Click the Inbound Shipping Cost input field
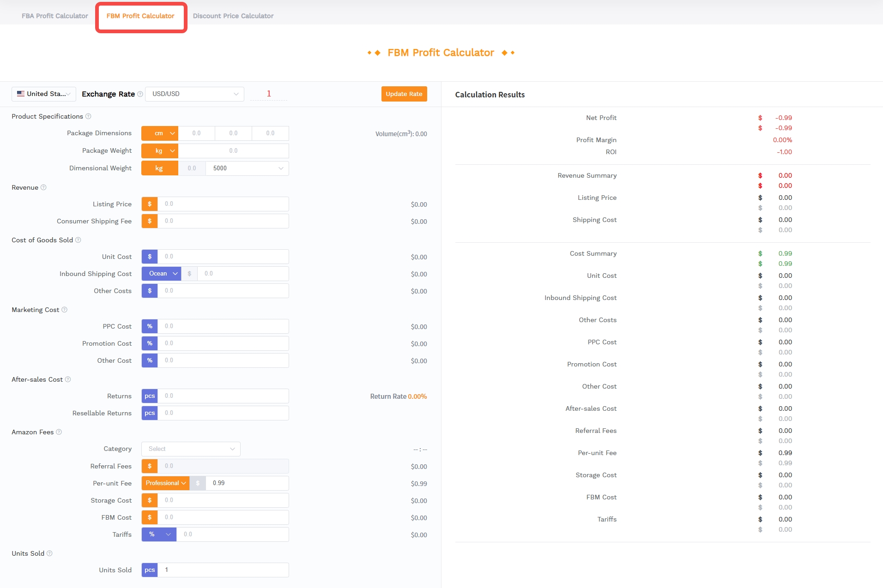Viewport: 883px width, 588px height. [x=243, y=274]
